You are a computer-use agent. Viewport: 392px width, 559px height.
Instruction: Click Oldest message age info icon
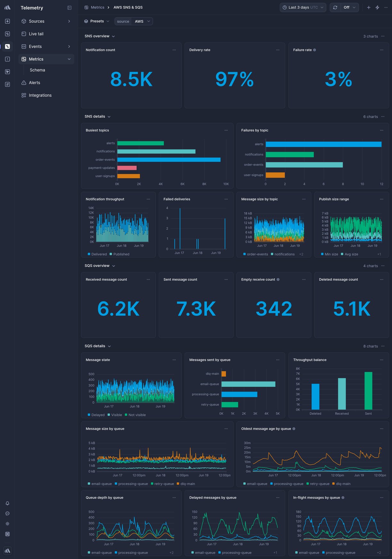[x=294, y=429]
